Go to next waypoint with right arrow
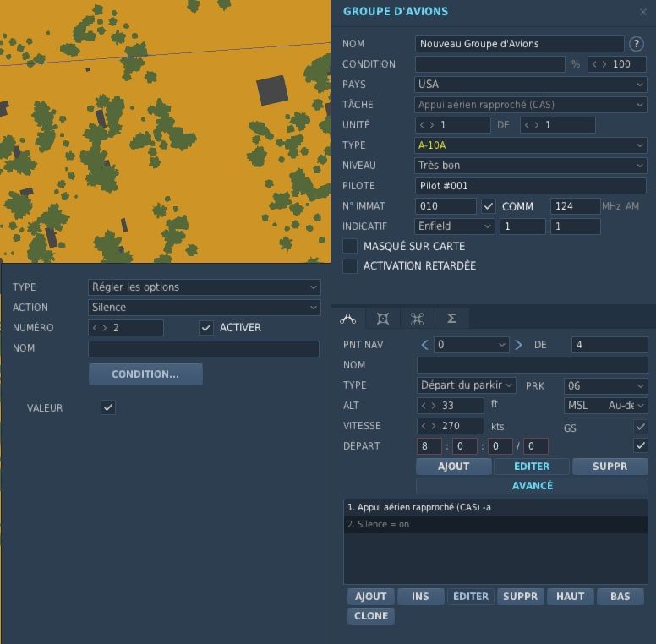This screenshot has height=644, width=656. click(518, 345)
